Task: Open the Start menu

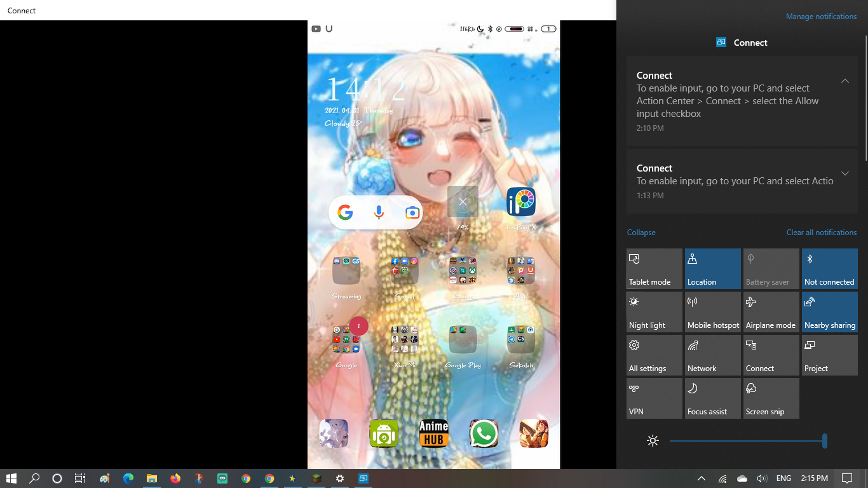Action: click(11, 478)
